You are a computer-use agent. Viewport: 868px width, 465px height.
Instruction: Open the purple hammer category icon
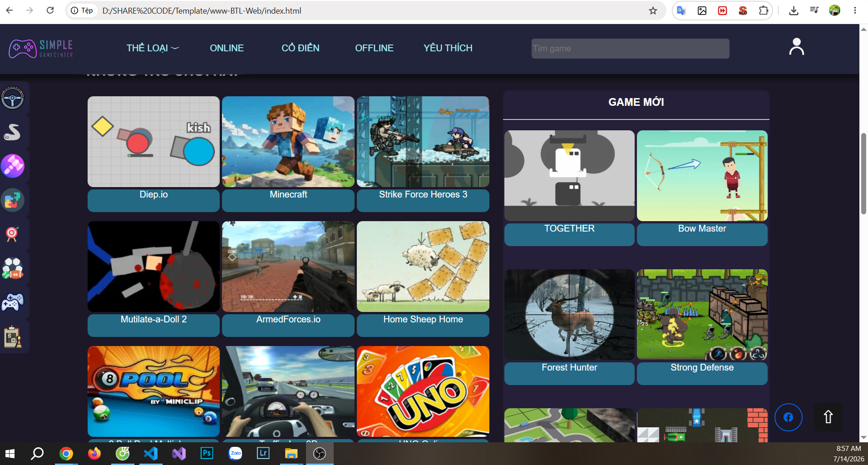(13, 166)
